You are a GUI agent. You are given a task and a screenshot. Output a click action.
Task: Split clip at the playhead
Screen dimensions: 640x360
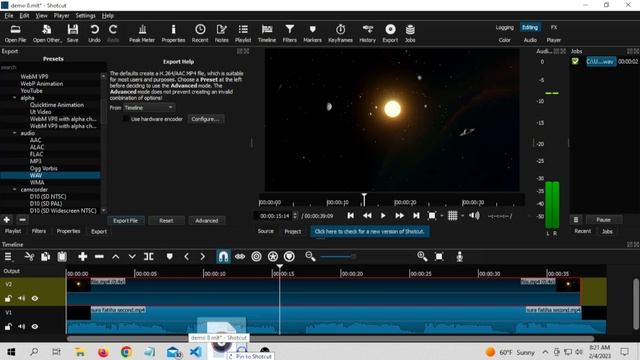click(149, 257)
